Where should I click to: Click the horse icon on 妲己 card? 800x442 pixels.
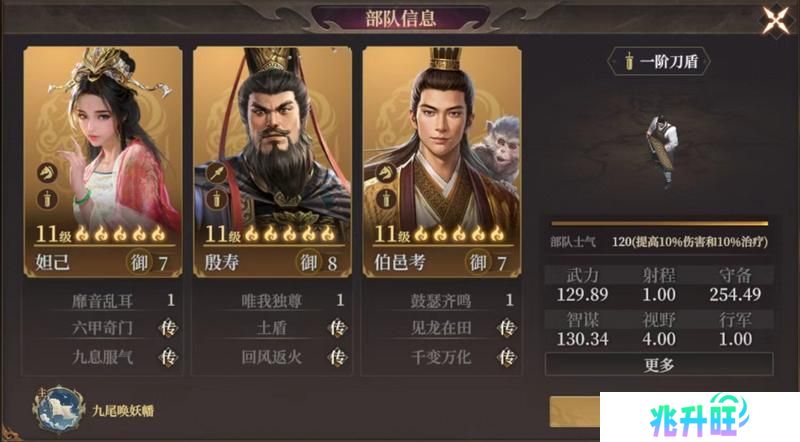pos(47,174)
